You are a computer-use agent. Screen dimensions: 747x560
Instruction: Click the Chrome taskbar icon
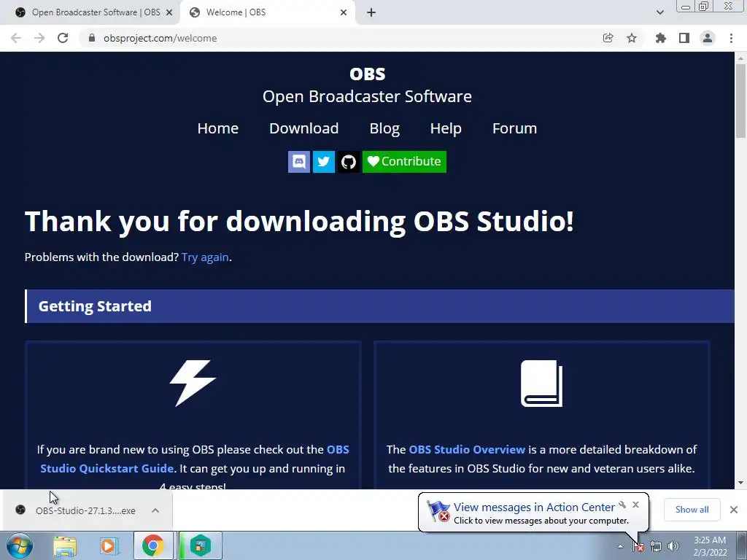(x=152, y=545)
